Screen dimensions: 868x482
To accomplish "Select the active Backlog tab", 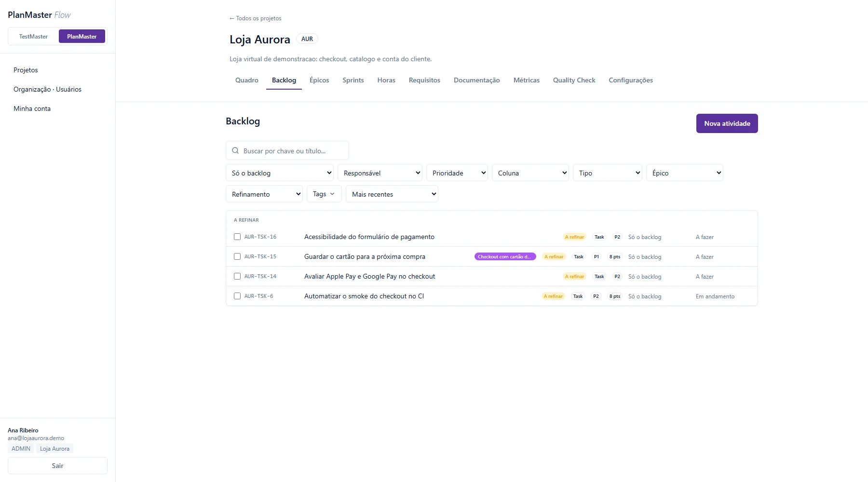I will tap(284, 80).
